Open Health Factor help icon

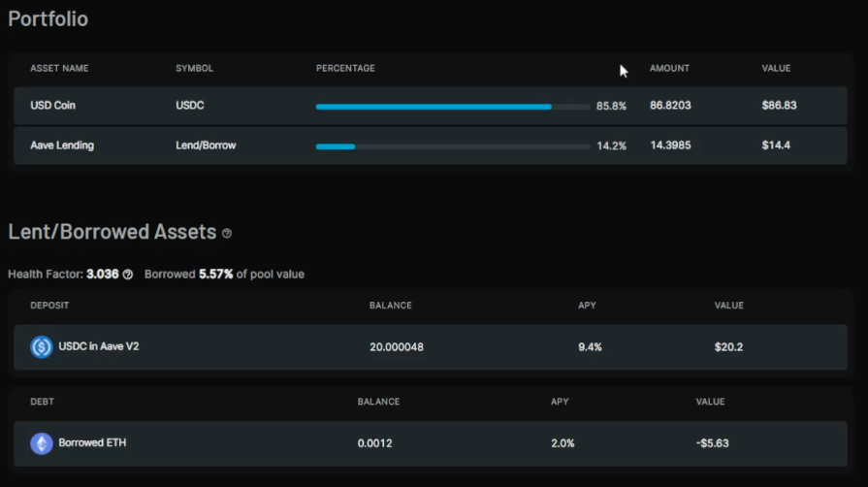point(128,275)
